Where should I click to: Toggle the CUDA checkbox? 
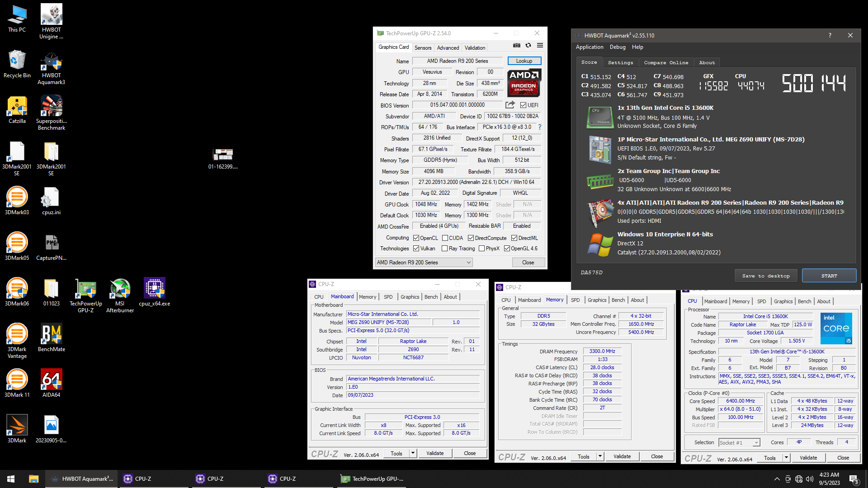(445, 238)
